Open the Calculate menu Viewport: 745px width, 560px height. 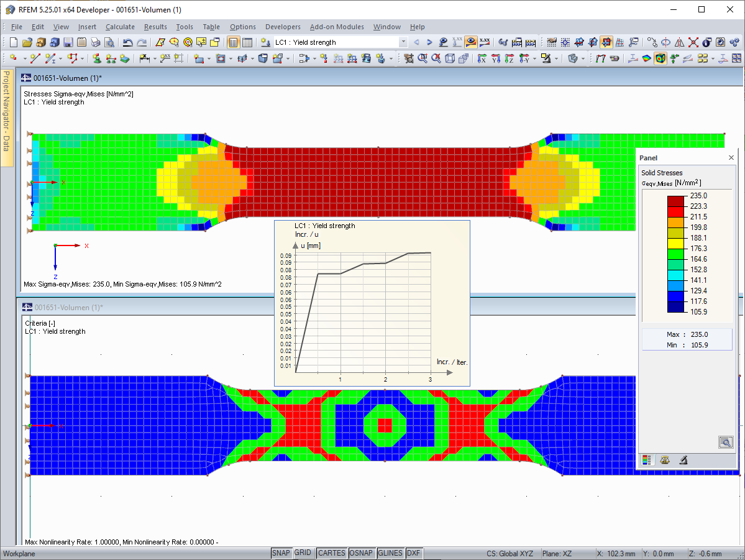click(120, 27)
